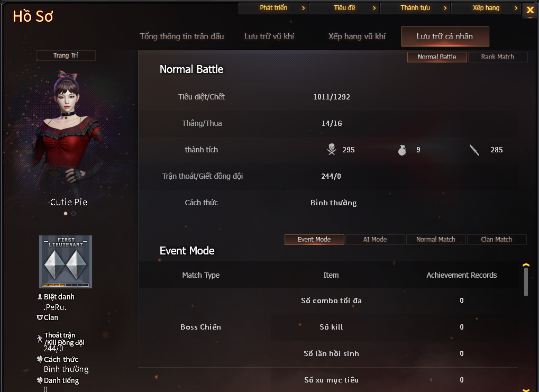Select the second character page dot
Viewport: 539px width, 392px height.
click(x=74, y=214)
